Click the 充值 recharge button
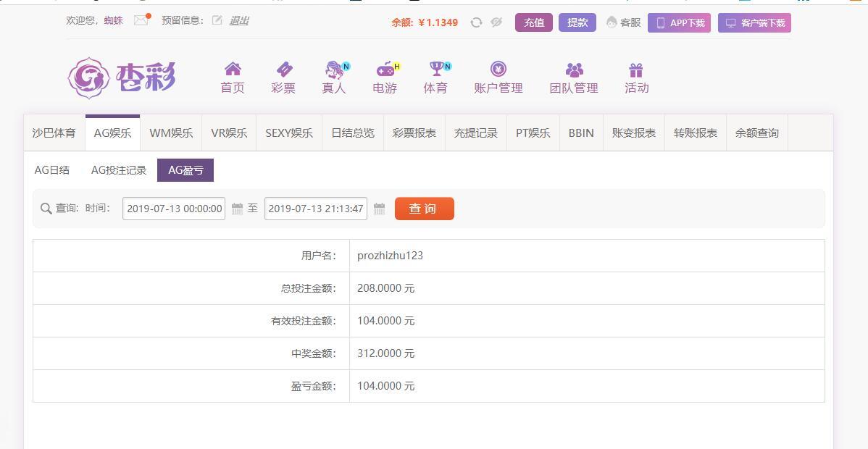The height and width of the screenshot is (449, 868). pyautogui.click(x=534, y=22)
